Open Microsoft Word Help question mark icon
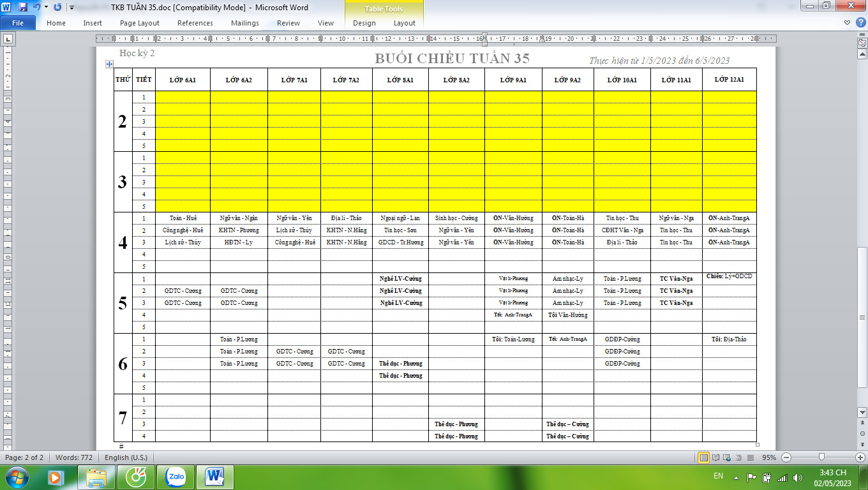The image size is (868, 490). [x=859, y=23]
